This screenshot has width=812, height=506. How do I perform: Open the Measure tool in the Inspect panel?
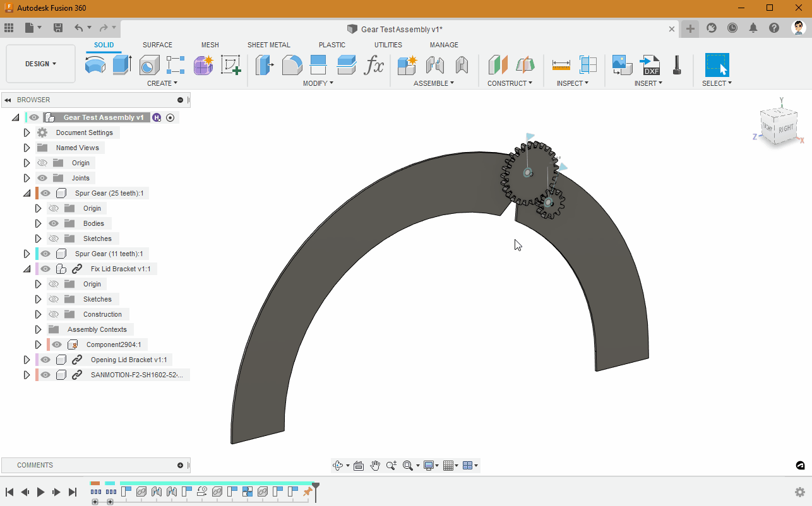561,64
